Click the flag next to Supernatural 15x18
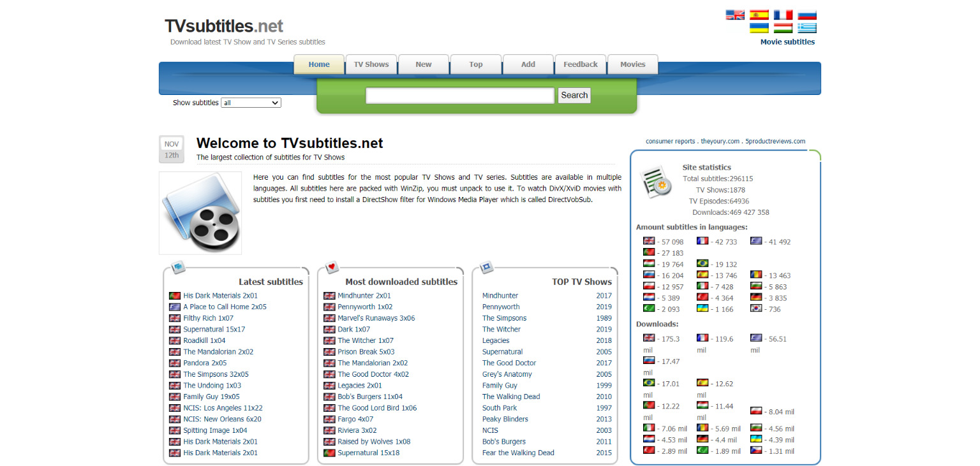Image resolution: width=980 pixels, height=466 pixels. [x=329, y=453]
